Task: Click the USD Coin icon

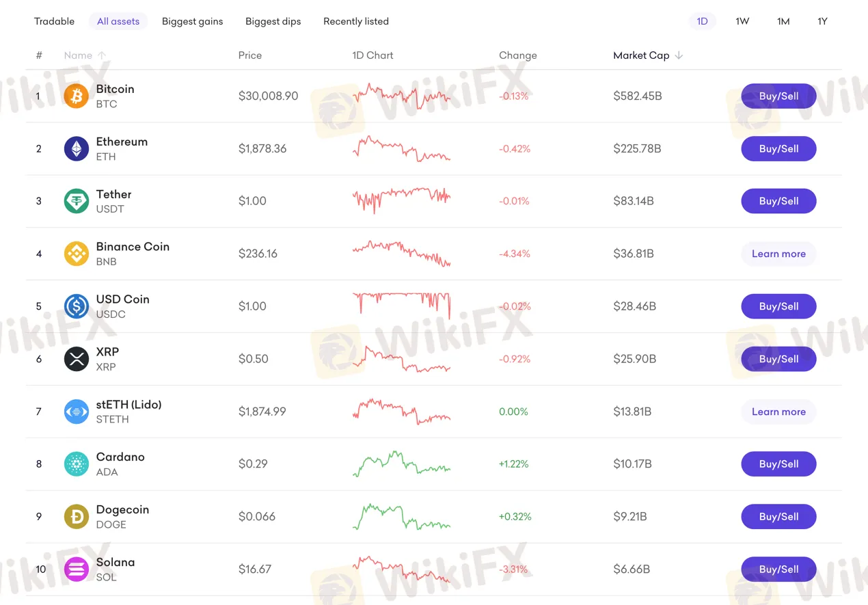Action: click(x=76, y=306)
